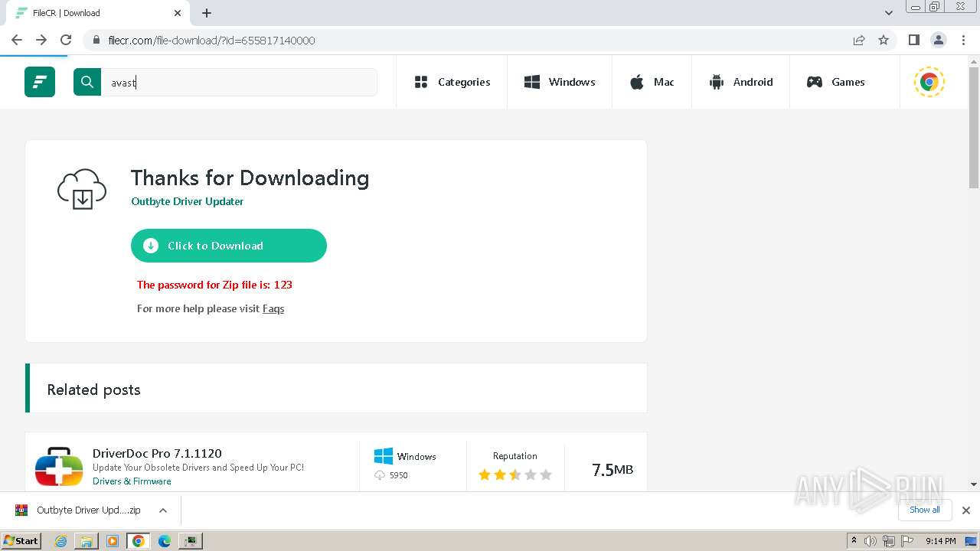The image size is (980, 551).
Task: Open the Drivers & Firmware category link
Action: 132,481
